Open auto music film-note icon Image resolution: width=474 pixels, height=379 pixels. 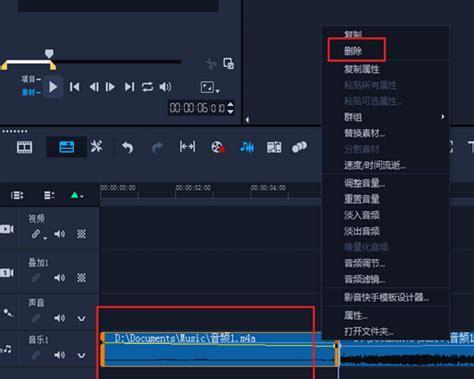pyautogui.click(x=274, y=147)
